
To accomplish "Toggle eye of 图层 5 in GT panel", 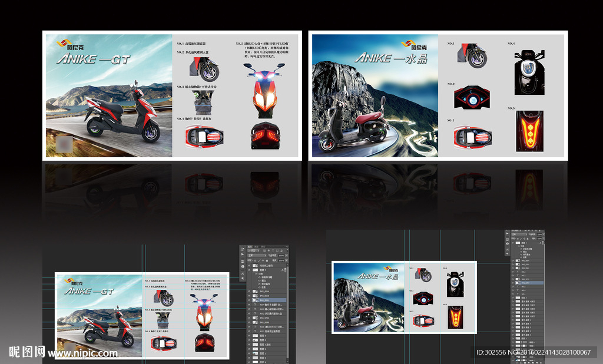I will coord(249,340).
